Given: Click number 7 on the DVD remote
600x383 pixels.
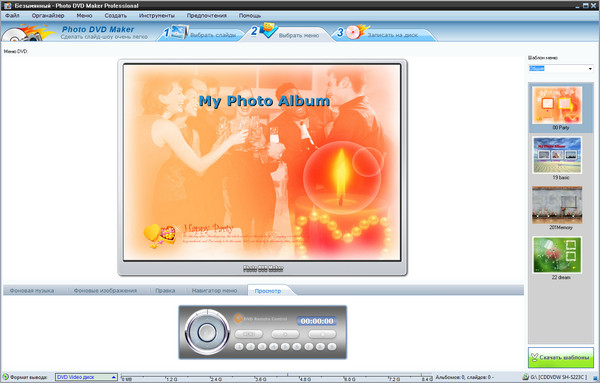Looking at the screenshot, I should (309, 347).
